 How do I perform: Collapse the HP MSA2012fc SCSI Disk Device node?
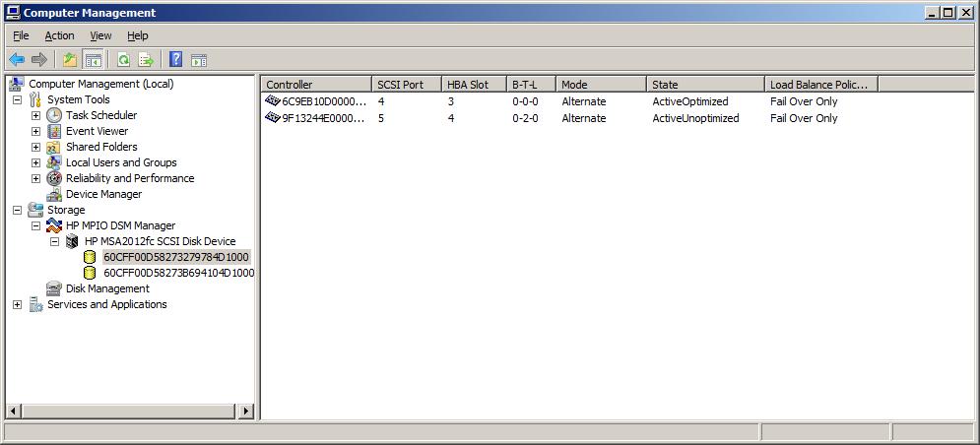(54, 242)
